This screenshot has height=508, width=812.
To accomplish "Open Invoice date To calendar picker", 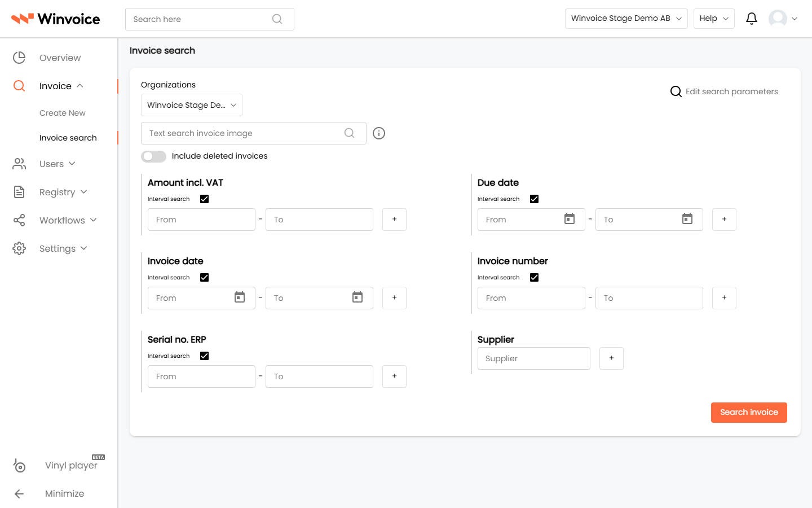I will coord(358,297).
